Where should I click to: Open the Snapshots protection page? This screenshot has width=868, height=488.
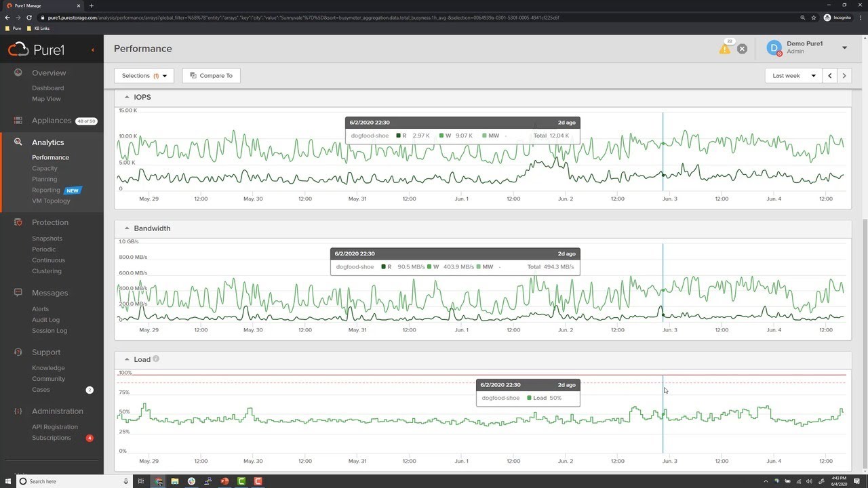coord(47,239)
